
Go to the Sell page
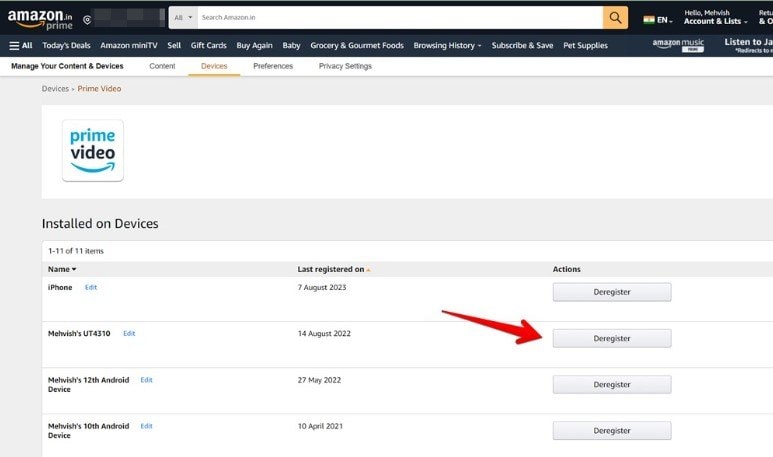pyautogui.click(x=174, y=45)
